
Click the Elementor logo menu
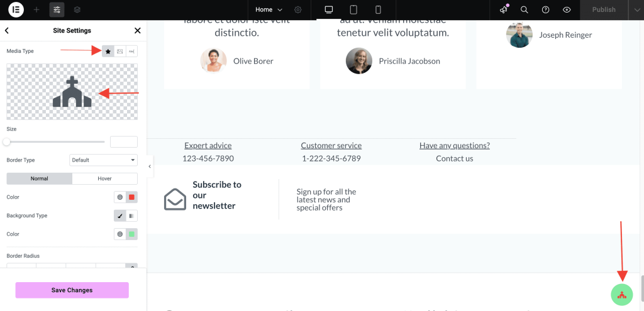pos(16,10)
